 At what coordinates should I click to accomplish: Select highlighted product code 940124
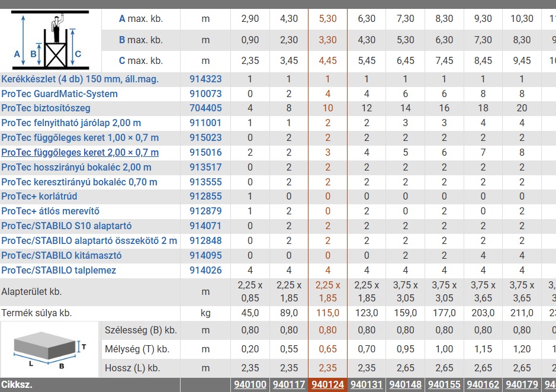[x=327, y=384]
